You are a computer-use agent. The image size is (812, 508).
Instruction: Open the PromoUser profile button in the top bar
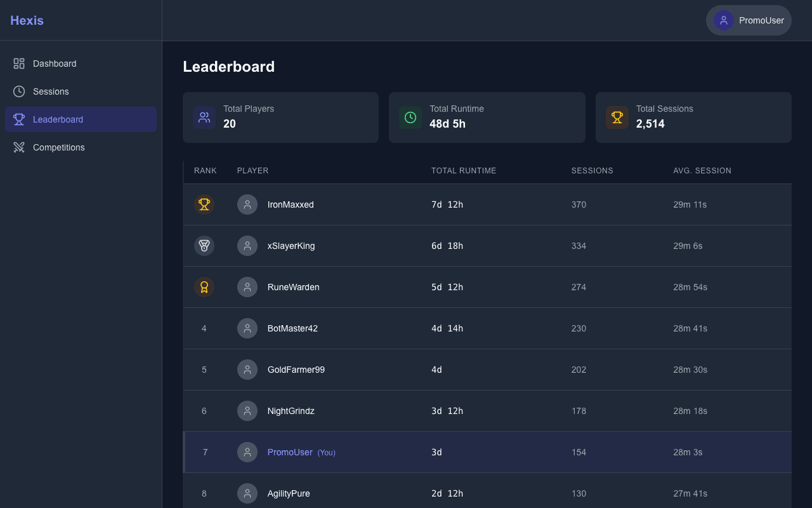[x=749, y=20]
